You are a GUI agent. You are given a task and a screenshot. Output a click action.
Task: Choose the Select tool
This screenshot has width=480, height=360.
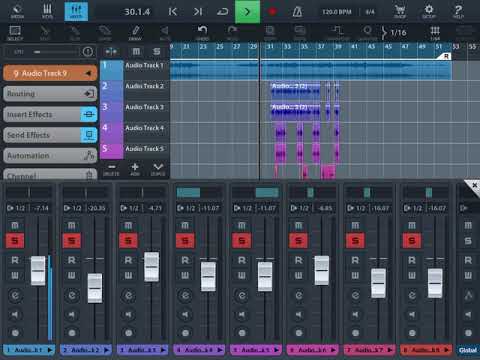tap(15, 33)
